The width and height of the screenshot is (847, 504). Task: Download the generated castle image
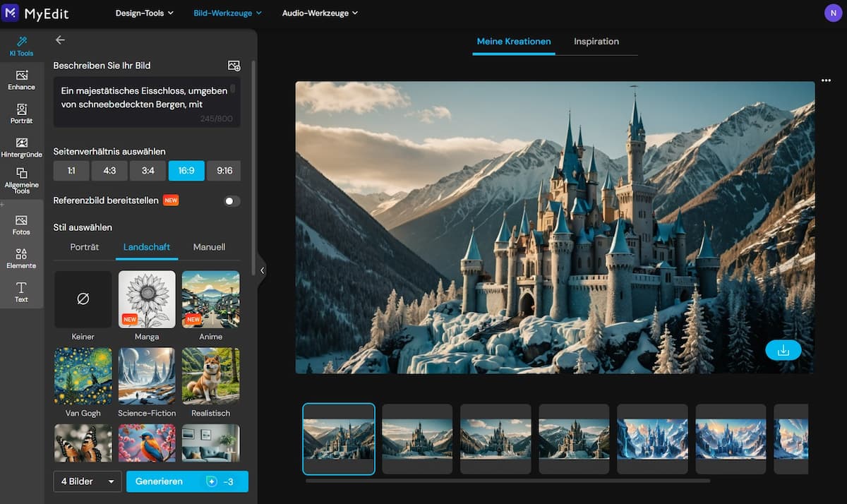click(x=783, y=350)
